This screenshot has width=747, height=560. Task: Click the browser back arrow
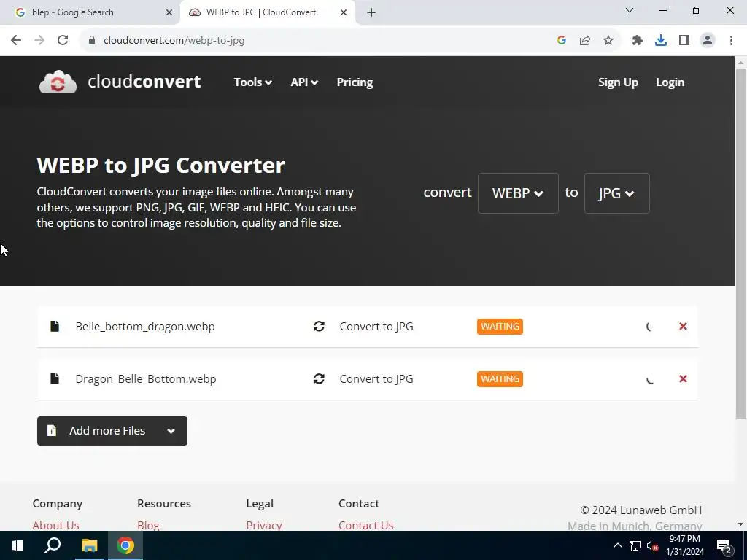(16, 40)
